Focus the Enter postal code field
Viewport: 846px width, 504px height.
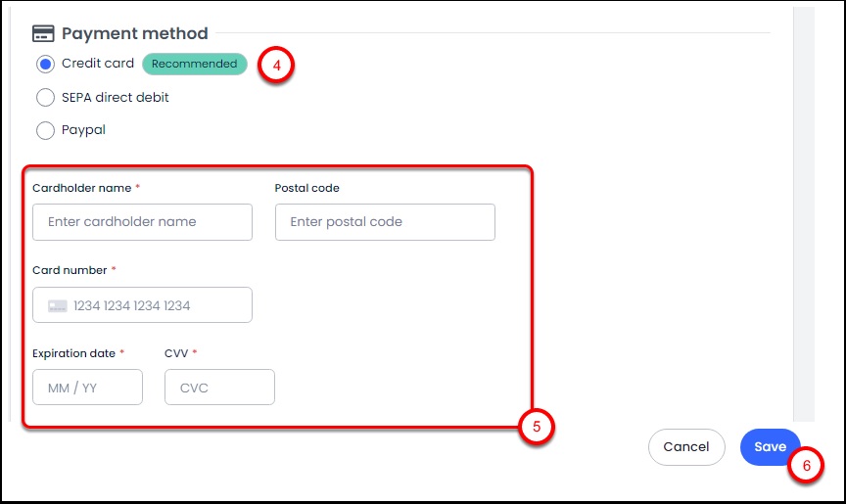coord(385,222)
